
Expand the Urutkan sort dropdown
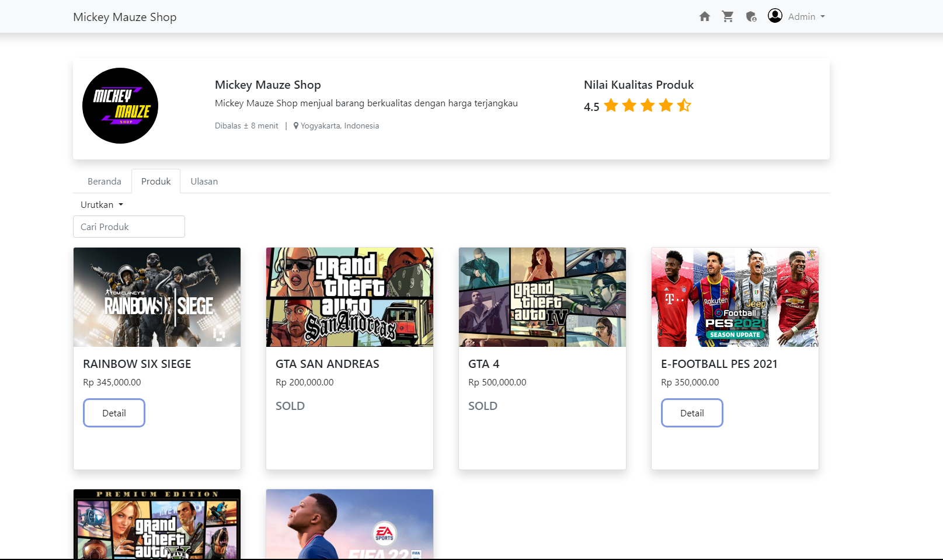pos(102,204)
